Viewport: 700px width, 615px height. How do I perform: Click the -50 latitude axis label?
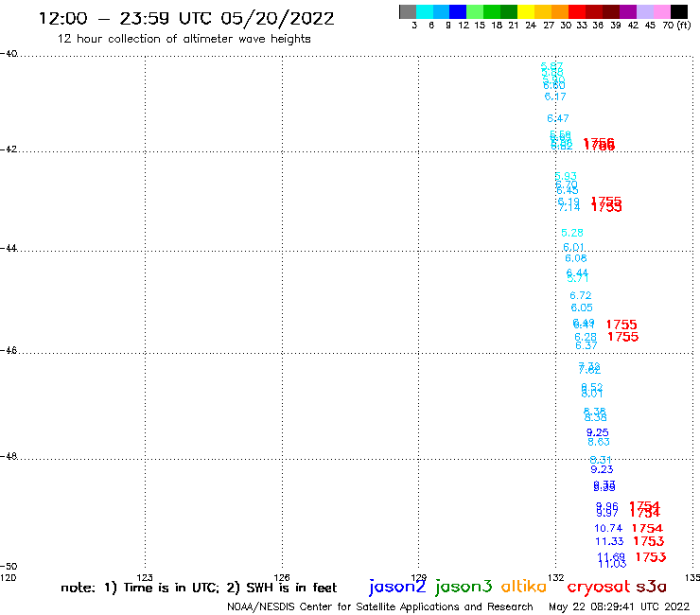(x=9, y=567)
